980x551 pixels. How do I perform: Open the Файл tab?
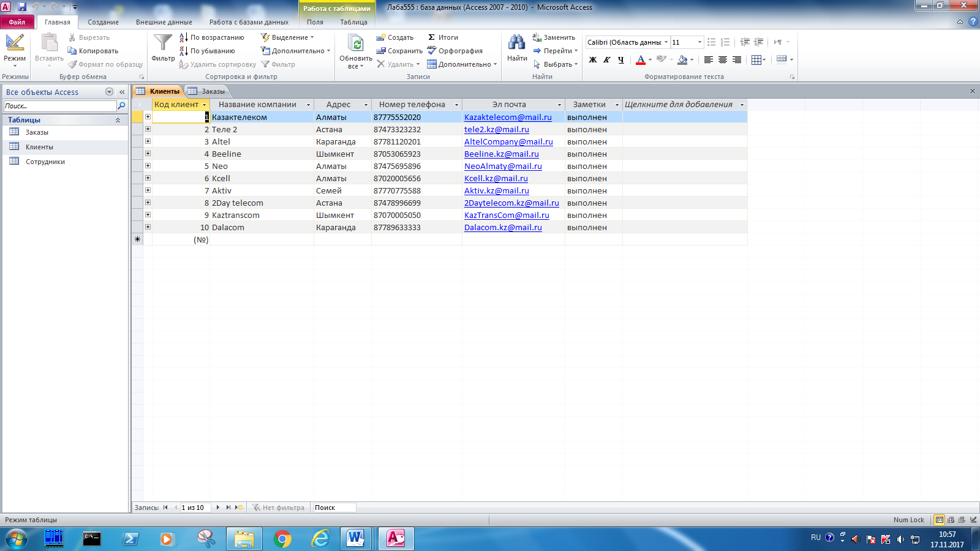(17, 22)
